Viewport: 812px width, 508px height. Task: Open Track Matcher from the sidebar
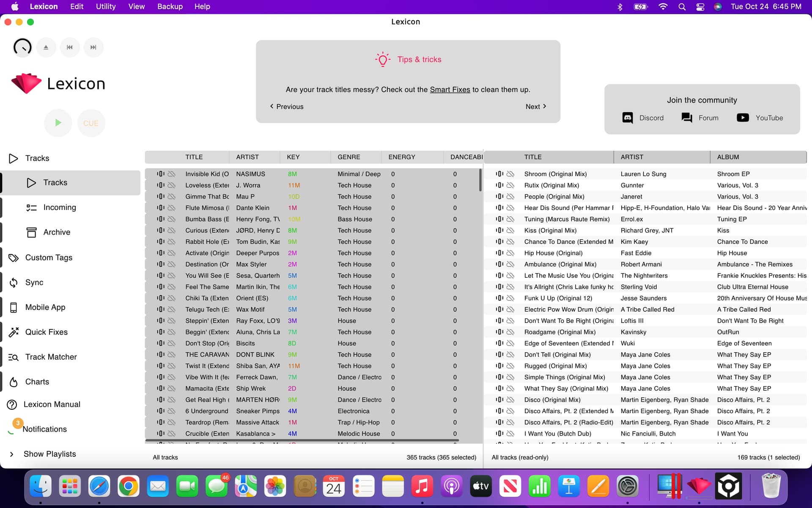(51, 357)
